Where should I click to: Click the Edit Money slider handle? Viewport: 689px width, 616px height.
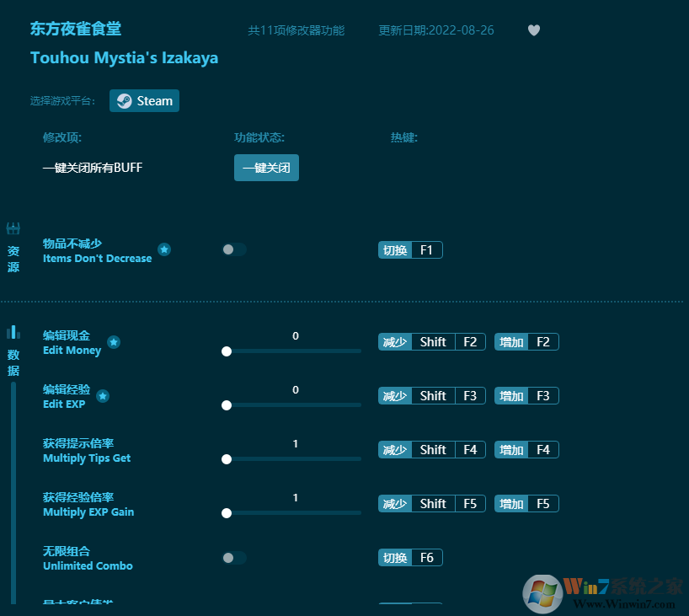pyautogui.click(x=227, y=351)
